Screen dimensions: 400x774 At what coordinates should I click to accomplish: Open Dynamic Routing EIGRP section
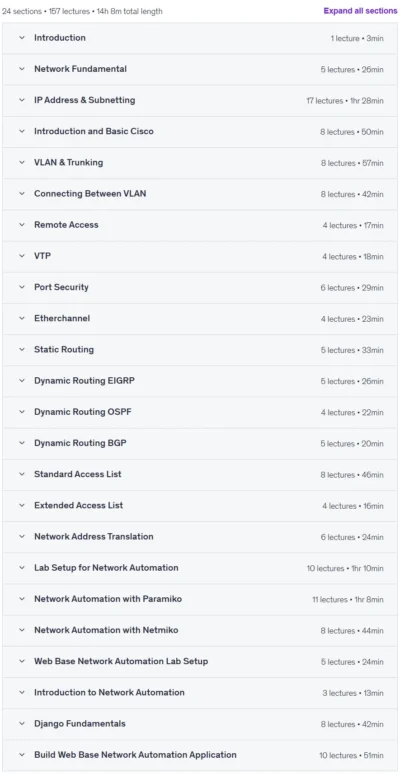click(x=200, y=381)
